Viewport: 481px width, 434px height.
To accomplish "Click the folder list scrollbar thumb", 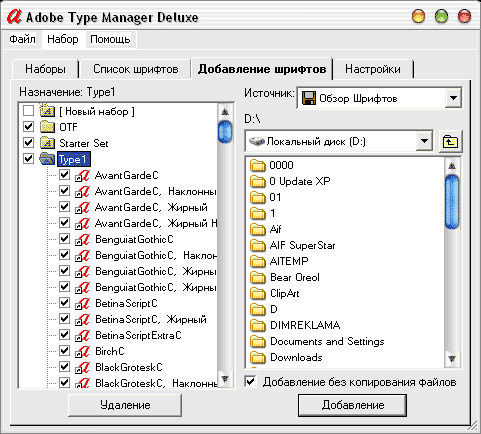I will click(452, 202).
